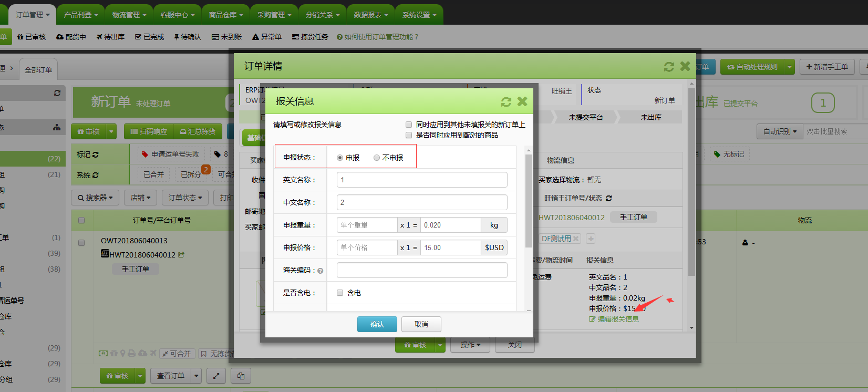Open the 异常单 order filter

[267, 37]
